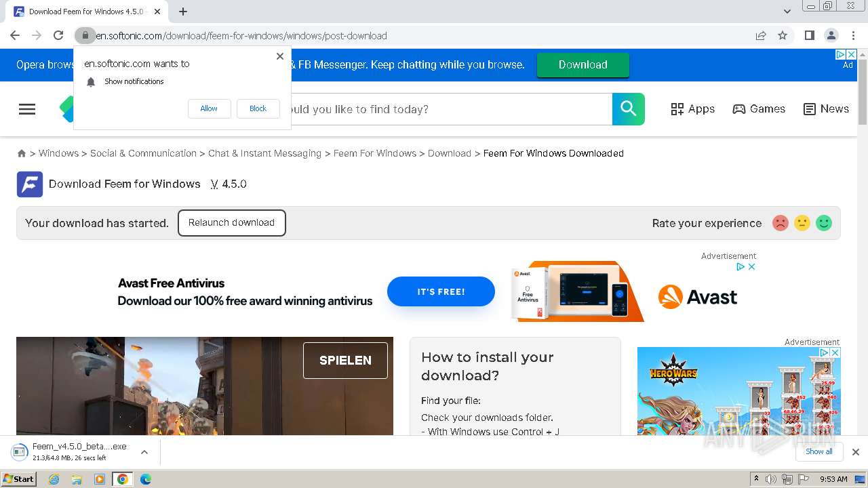
Task: Close the Avast banner advertisement
Action: pyautogui.click(x=751, y=267)
